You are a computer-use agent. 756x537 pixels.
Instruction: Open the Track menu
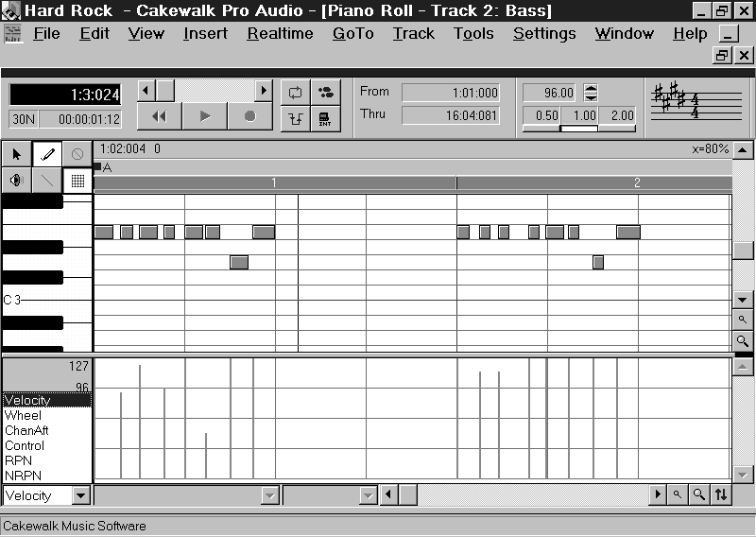(x=413, y=34)
